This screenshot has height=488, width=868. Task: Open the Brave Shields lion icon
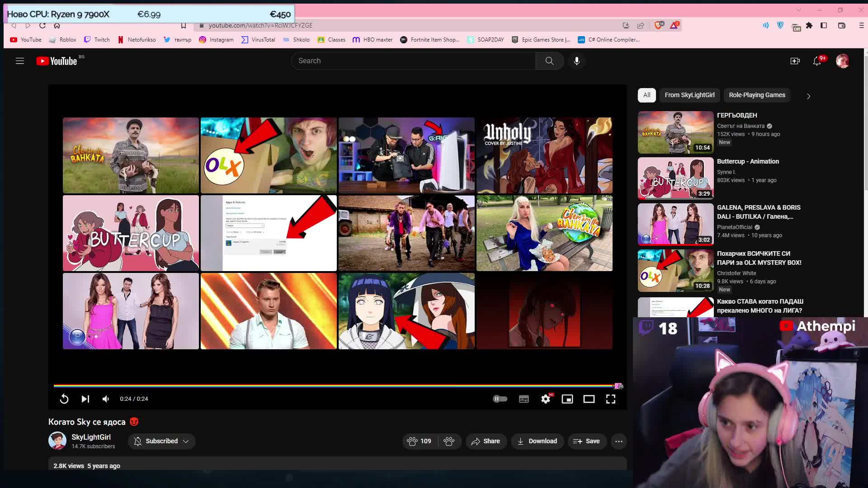[659, 25]
